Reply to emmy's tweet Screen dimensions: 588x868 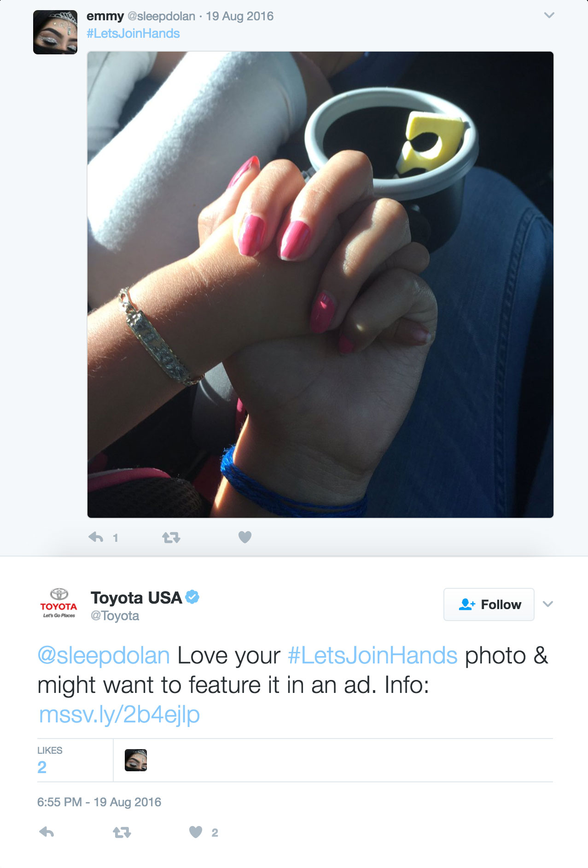96,537
